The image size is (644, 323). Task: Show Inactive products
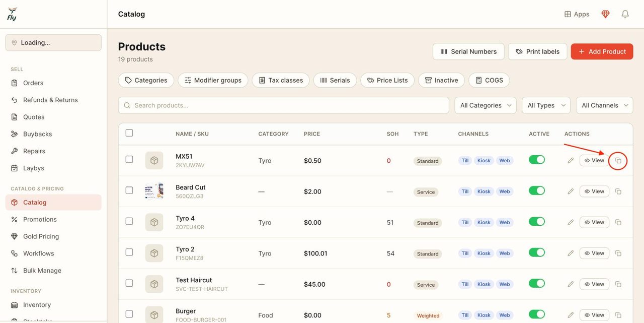point(441,80)
